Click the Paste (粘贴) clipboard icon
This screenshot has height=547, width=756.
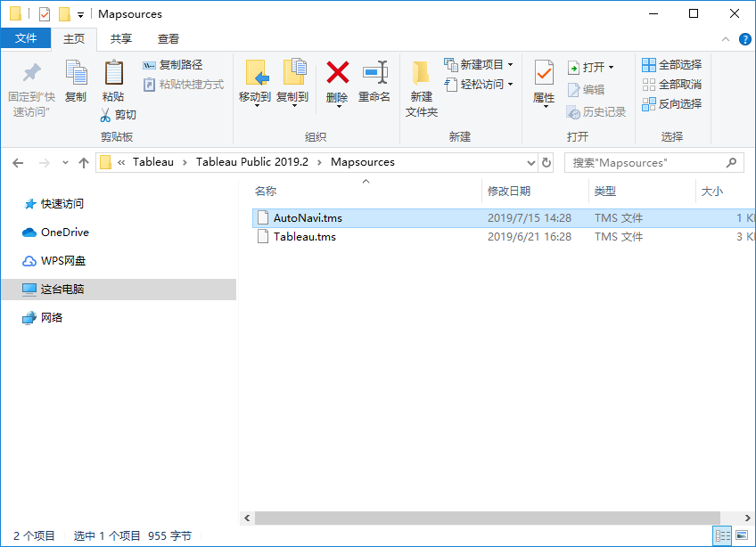[x=113, y=73]
